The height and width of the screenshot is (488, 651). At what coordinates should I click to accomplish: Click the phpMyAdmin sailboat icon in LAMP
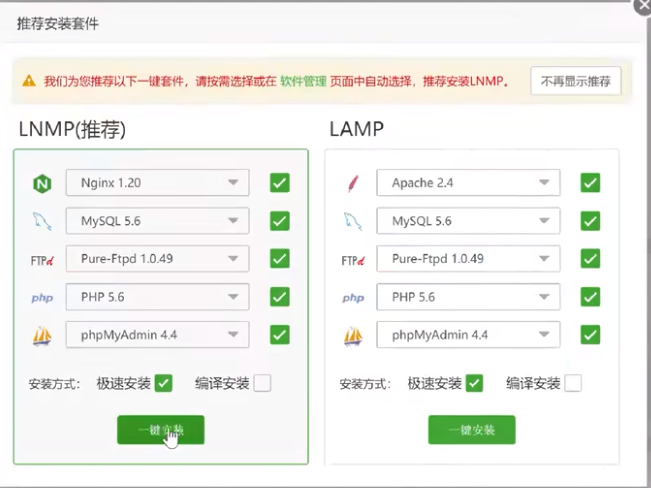point(353,336)
